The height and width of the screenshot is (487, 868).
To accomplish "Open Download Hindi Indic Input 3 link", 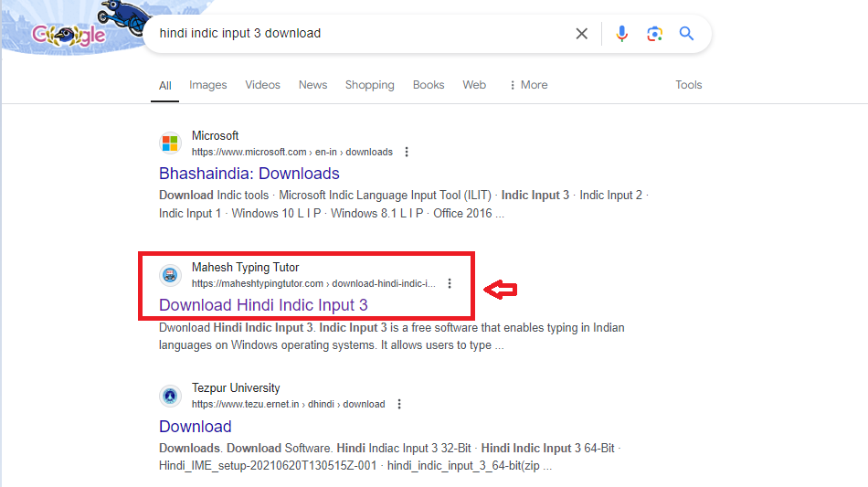I will (x=263, y=305).
